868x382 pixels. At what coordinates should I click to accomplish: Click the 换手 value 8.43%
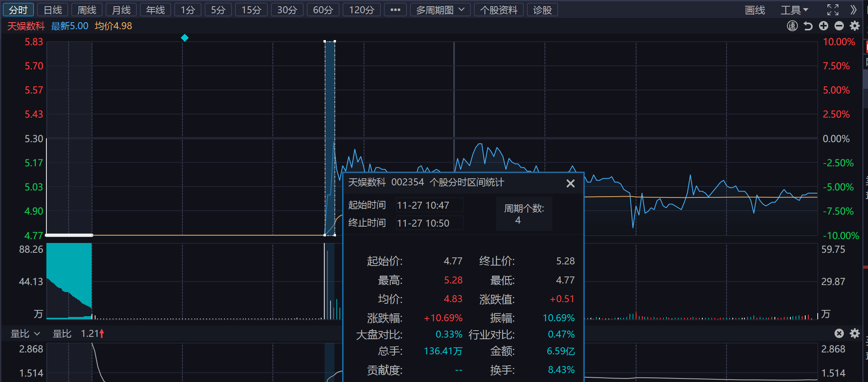coord(561,370)
